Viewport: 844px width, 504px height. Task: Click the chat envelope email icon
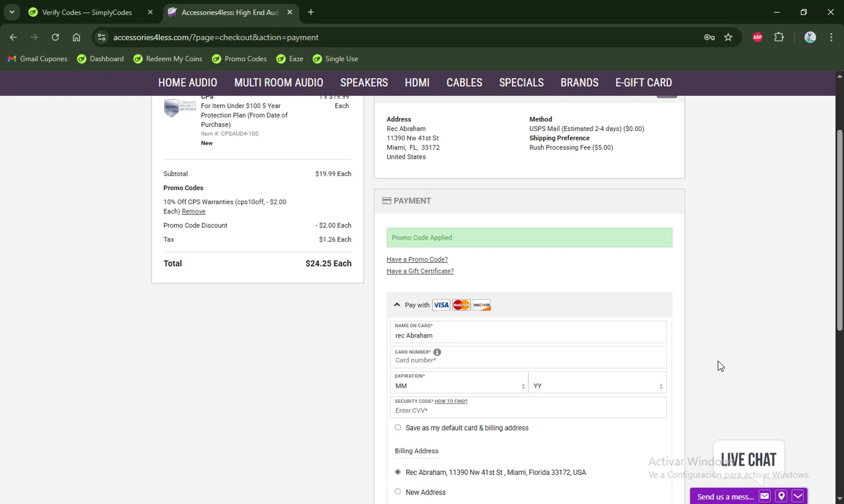point(765,496)
